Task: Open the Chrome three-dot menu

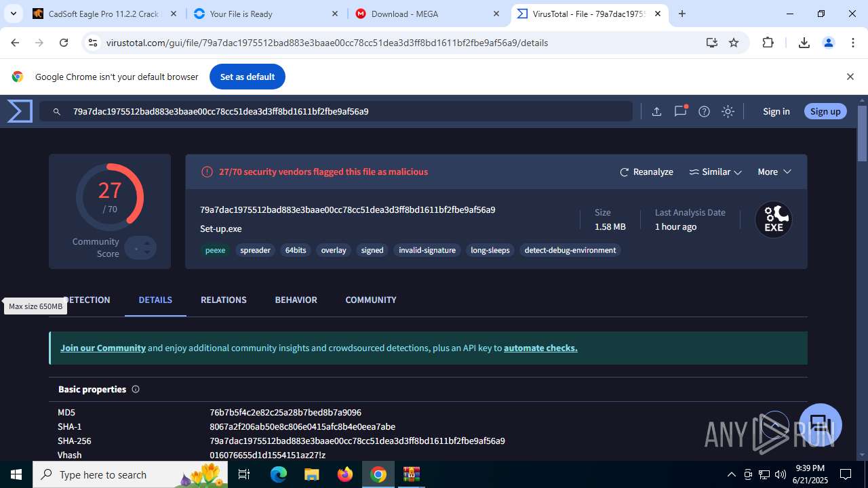Action: pos(853,43)
